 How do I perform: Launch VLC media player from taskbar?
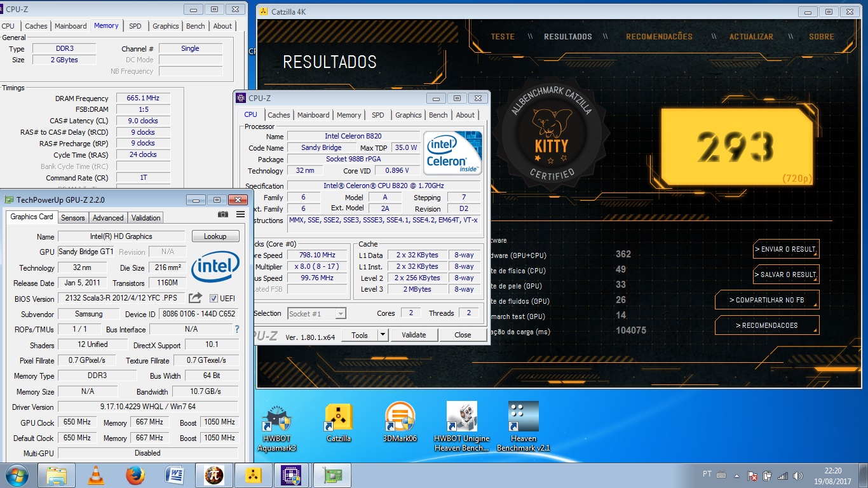click(96, 475)
